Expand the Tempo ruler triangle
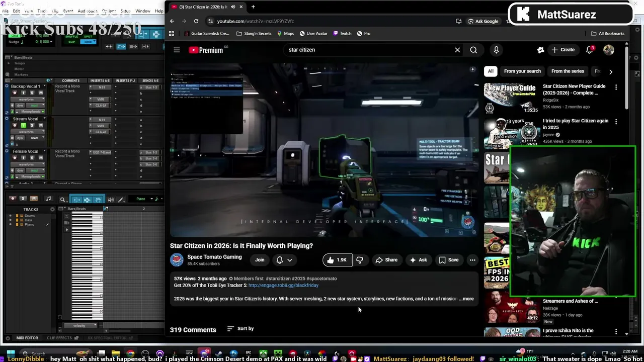Image resolution: width=644 pixels, height=362 pixels. tap(9, 63)
